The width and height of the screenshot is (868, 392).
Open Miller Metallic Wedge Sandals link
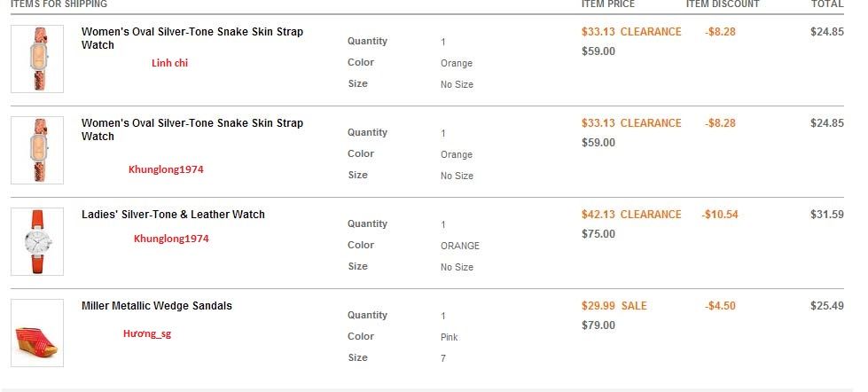(157, 306)
